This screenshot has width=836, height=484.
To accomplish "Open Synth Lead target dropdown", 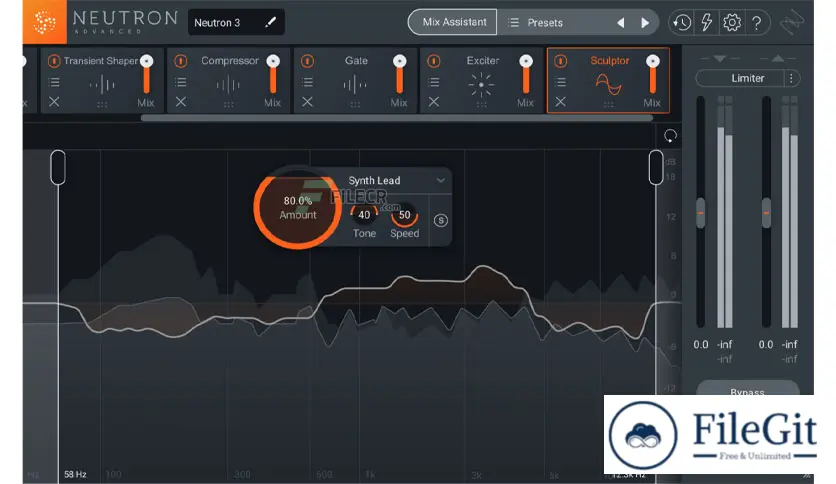I will point(395,181).
